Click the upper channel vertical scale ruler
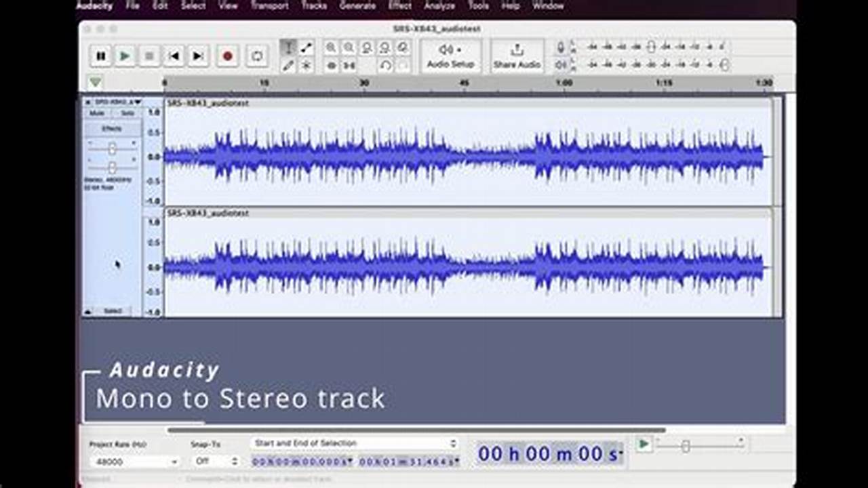 click(x=154, y=157)
